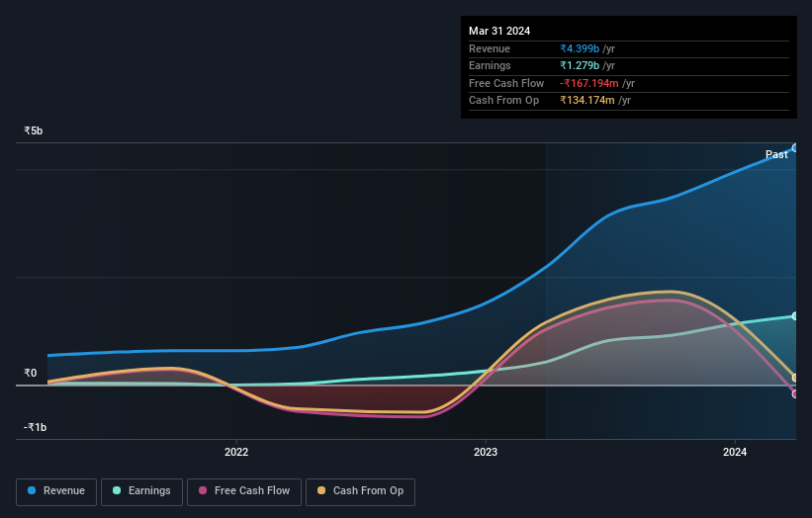Click the Past label on the chart
The height and width of the screenshot is (518, 812).
(x=776, y=154)
